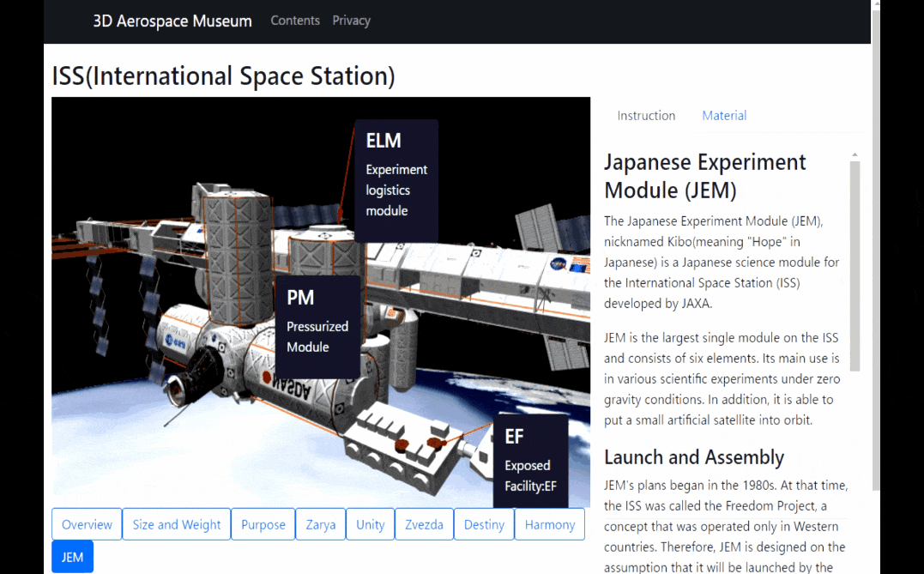Click the Launch and Assembly heading
924x574 pixels.
pyautogui.click(x=693, y=457)
